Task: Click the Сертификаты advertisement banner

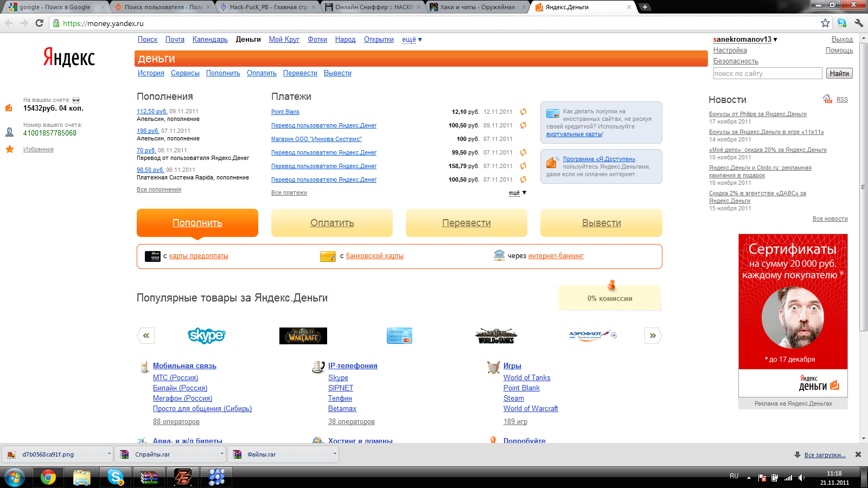Action: point(793,316)
